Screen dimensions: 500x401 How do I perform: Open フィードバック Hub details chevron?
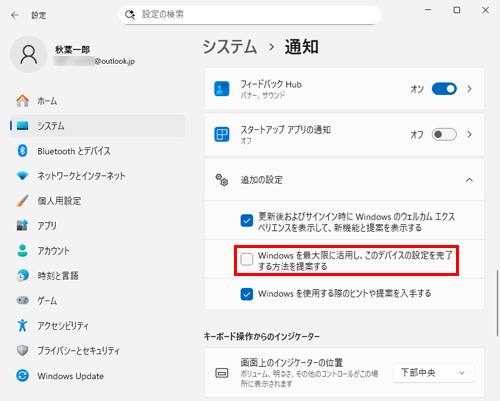[x=469, y=89]
